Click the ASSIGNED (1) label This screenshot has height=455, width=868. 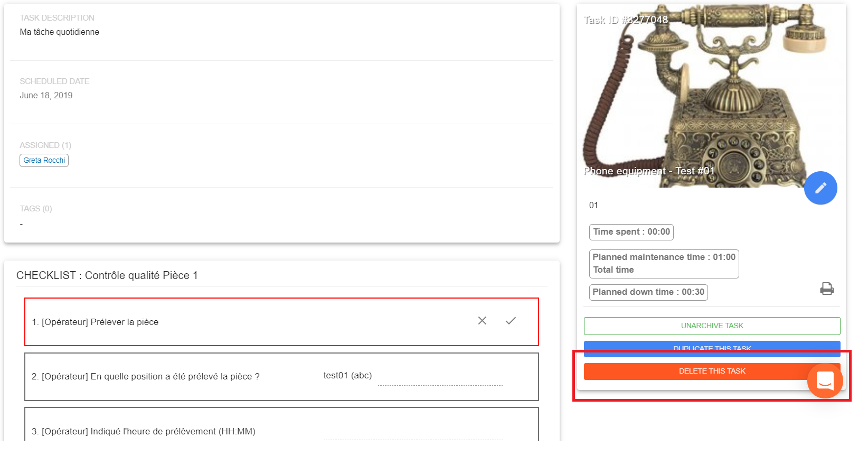[45, 145]
